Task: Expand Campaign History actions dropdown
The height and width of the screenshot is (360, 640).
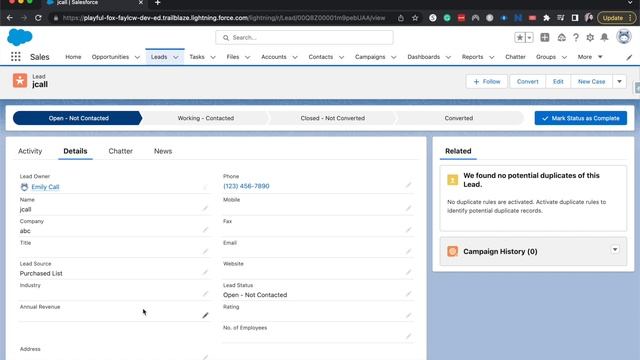Action: click(615, 250)
